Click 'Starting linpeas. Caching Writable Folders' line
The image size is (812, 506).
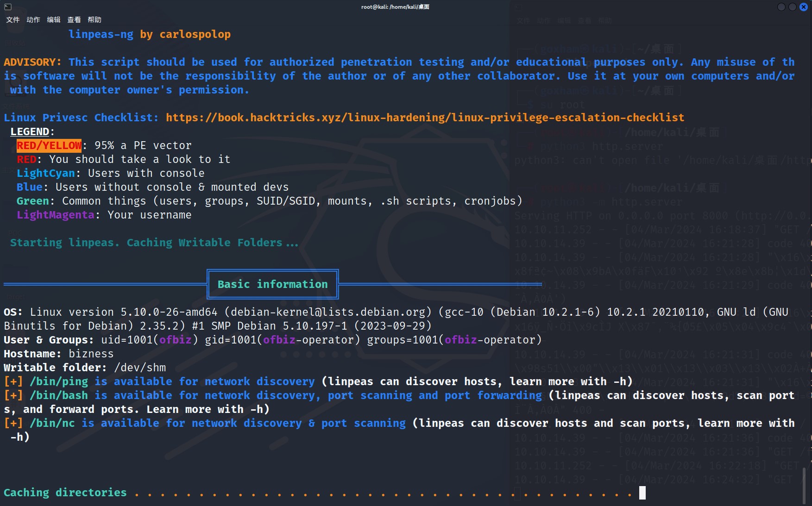tap(154, 243)
